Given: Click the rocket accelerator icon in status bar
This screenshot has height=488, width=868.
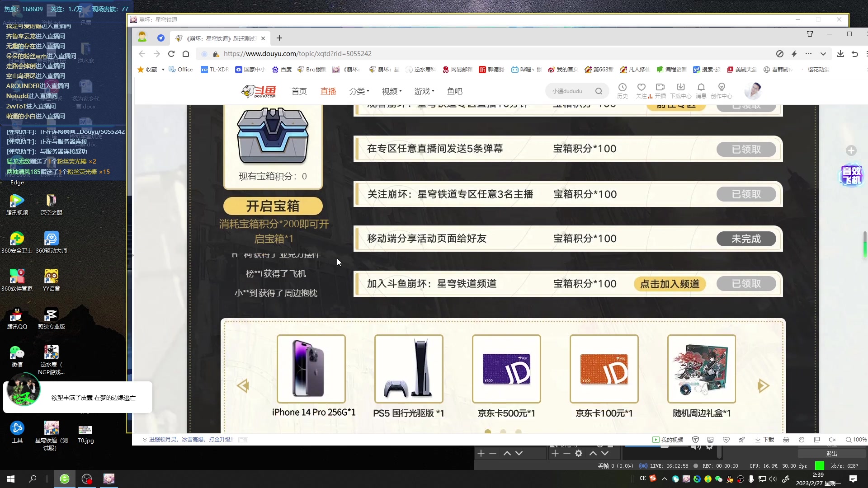Looking at the screenshot, I should point(742,440).
